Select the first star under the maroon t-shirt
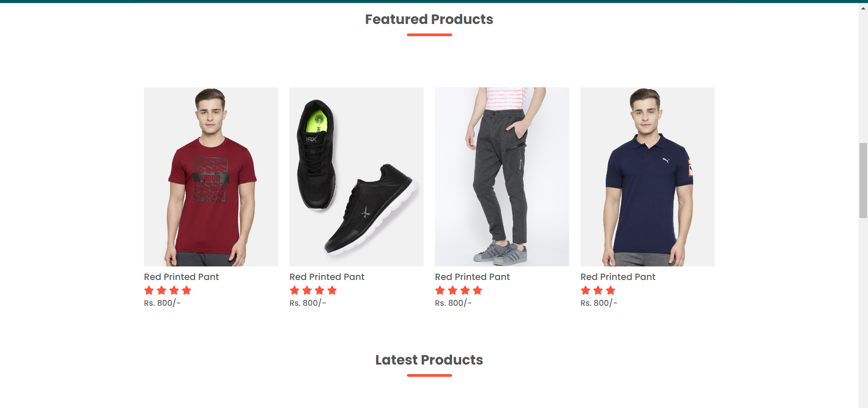Screen dimensions: 868x408 [150, 290]
